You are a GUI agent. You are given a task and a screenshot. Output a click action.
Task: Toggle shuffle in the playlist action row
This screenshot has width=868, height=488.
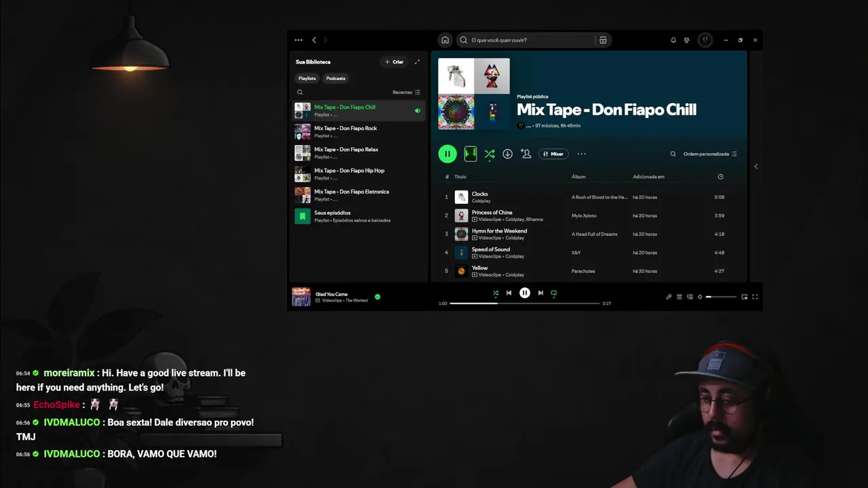click(489, 154)
